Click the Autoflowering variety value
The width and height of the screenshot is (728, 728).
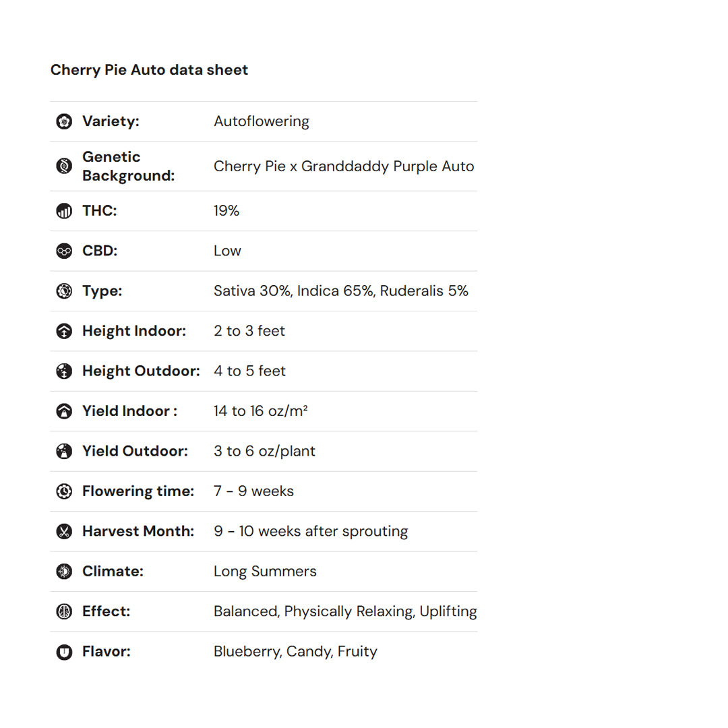pos(262,121)
